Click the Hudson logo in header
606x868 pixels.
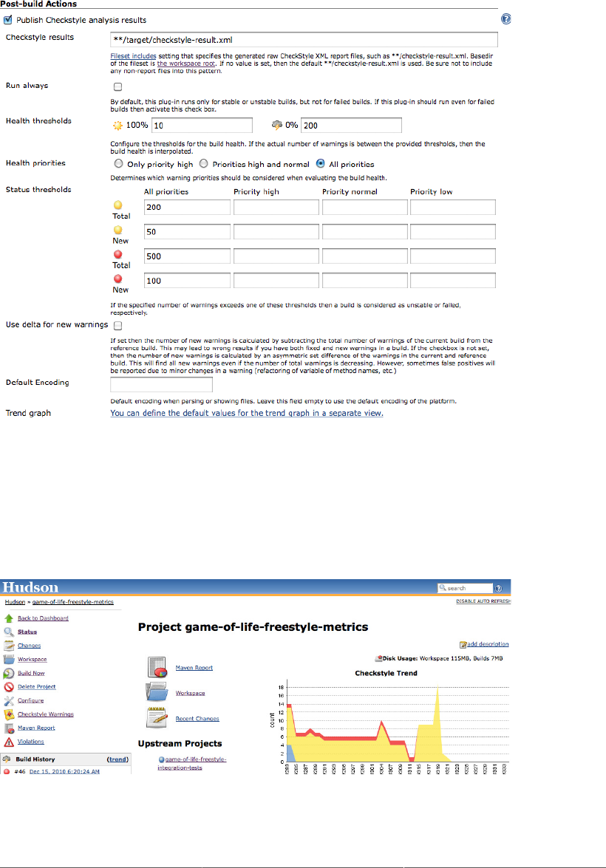30,587
